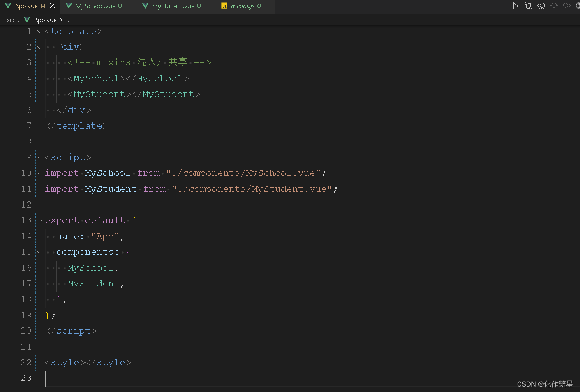Click the Vue icon in the breadcrumb bar

click(27, 20)
